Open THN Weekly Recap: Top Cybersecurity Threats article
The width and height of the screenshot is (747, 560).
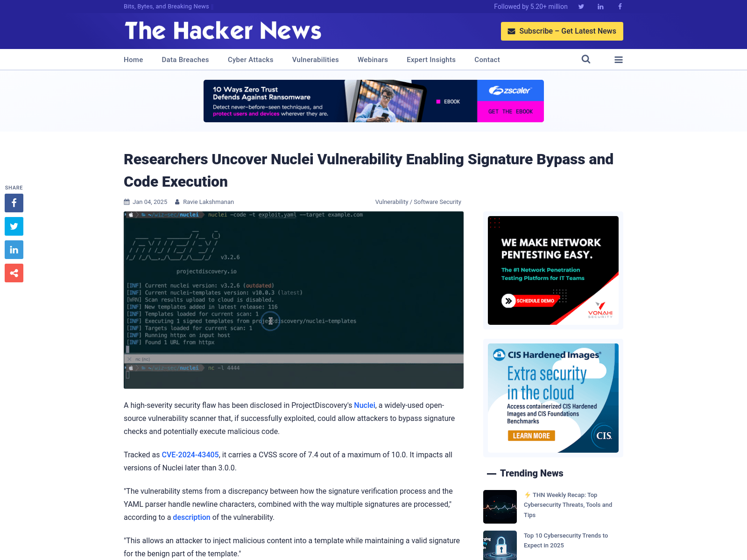click(x=568, y=505)
